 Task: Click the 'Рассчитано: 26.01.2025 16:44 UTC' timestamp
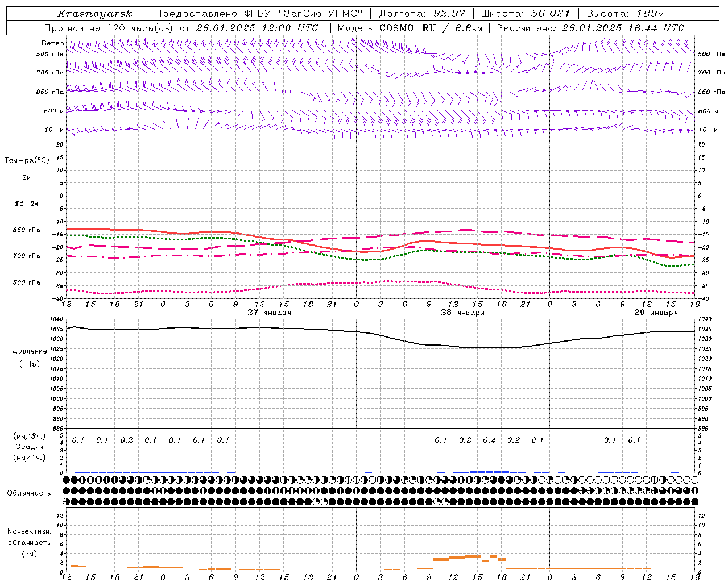(590, 28)
